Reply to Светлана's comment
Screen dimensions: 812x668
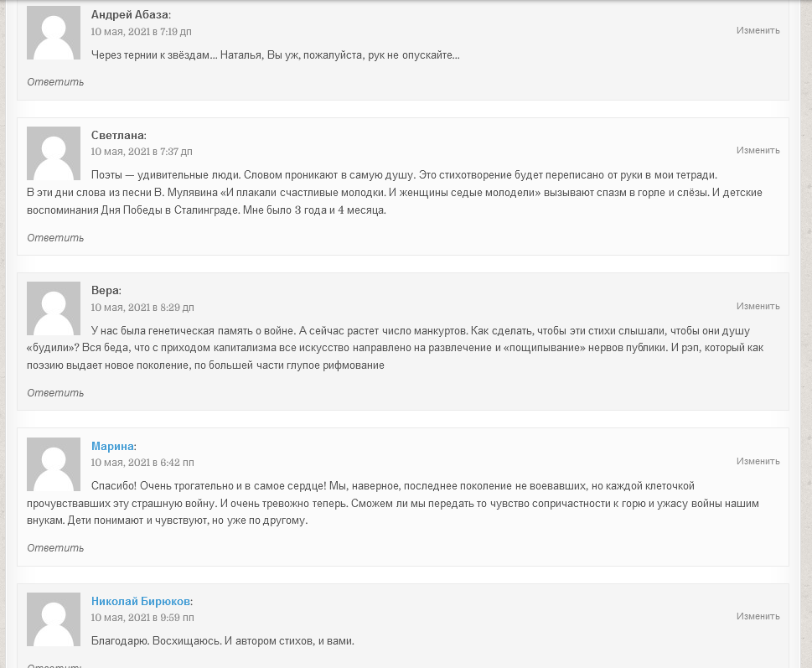point(55,238)
